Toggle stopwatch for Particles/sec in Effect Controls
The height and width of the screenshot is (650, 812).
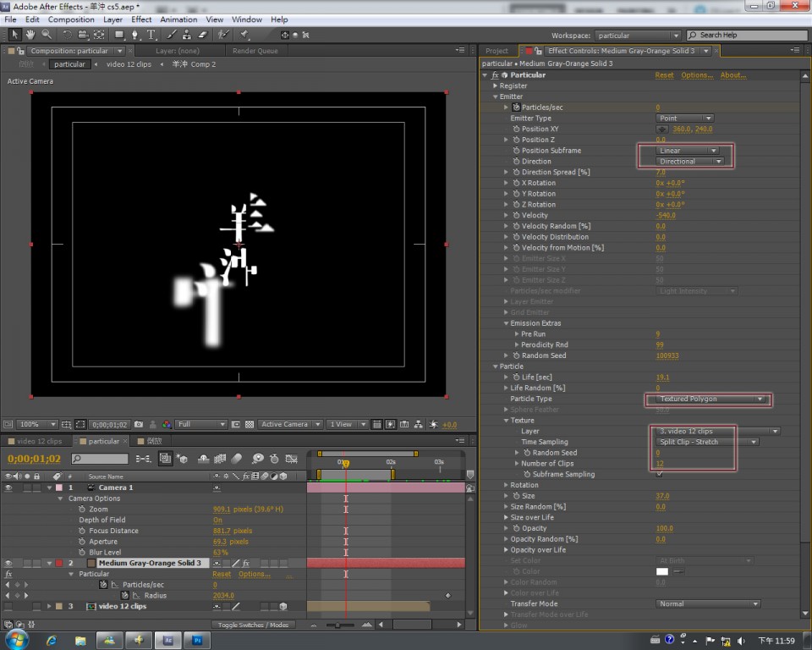coord(516,107)
